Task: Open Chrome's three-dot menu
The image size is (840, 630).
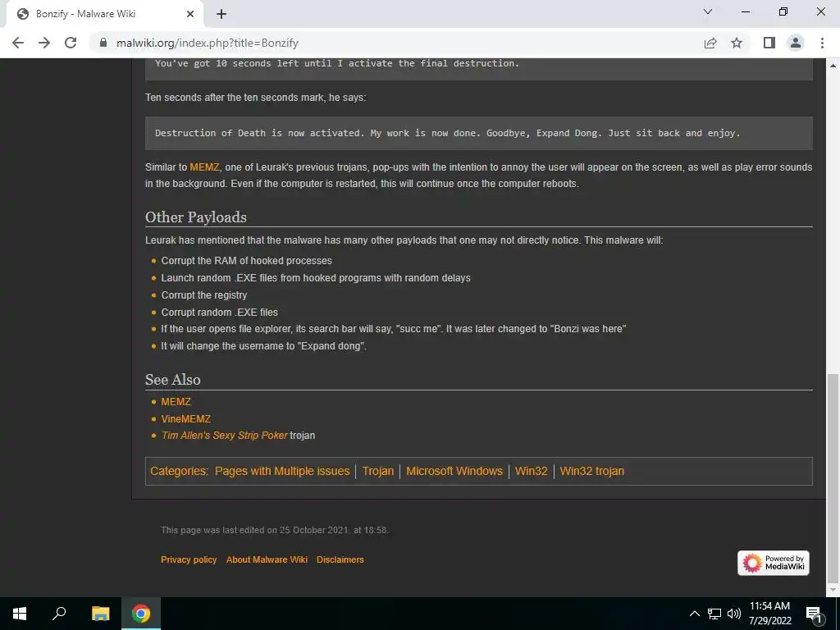Action: point(822,43)
